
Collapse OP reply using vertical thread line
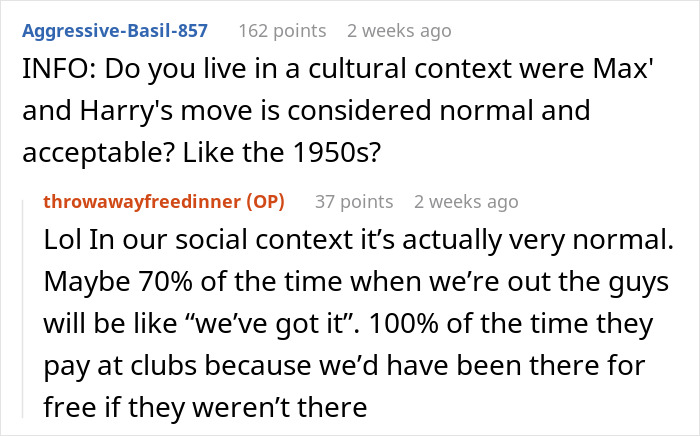[23, 309]
